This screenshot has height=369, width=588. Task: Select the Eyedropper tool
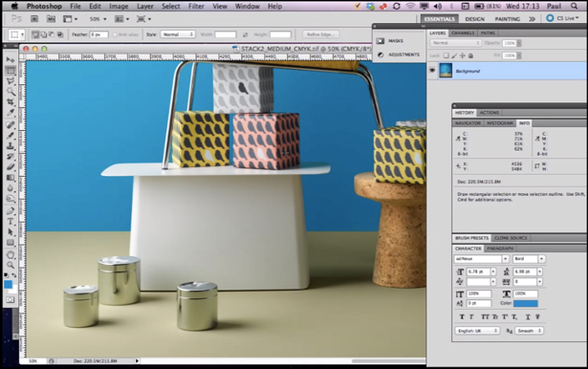pos(11,113)
